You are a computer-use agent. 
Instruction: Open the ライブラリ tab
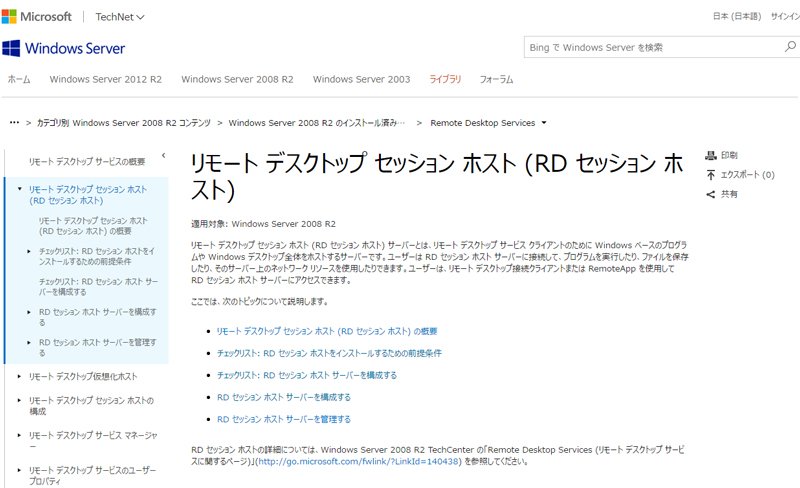(445, 79)
